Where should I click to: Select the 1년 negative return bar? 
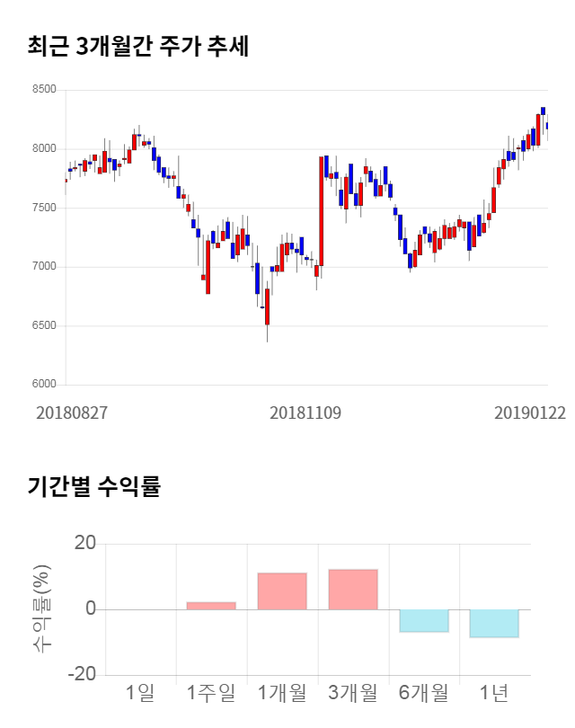[x=494, y=623]
